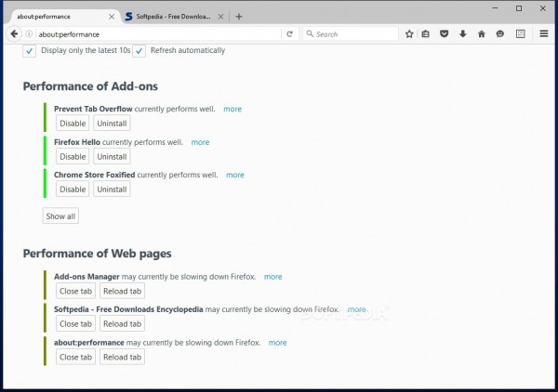Expand more for Add-ons Manager
The width and height of the screenshot is (558, 392).
coord(272,277)
